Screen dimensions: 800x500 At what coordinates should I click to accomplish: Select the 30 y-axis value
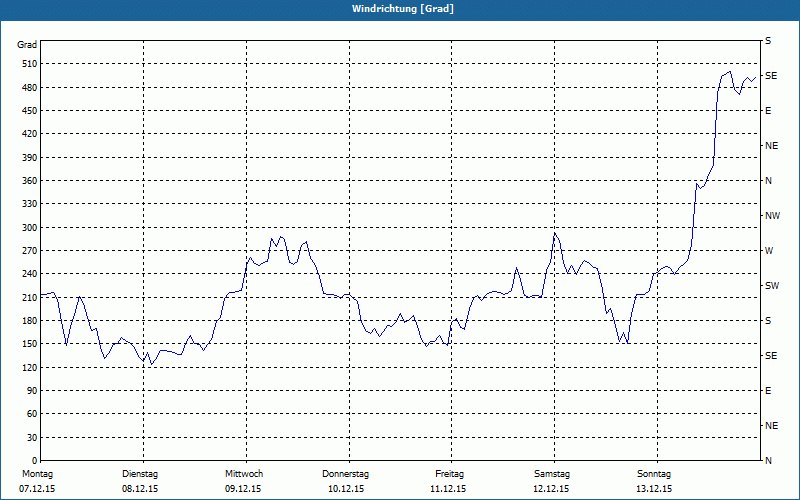pos(33,437)
